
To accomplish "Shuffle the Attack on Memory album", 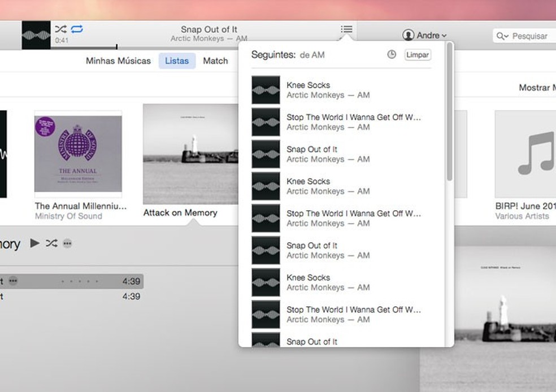I will [51, 243].
